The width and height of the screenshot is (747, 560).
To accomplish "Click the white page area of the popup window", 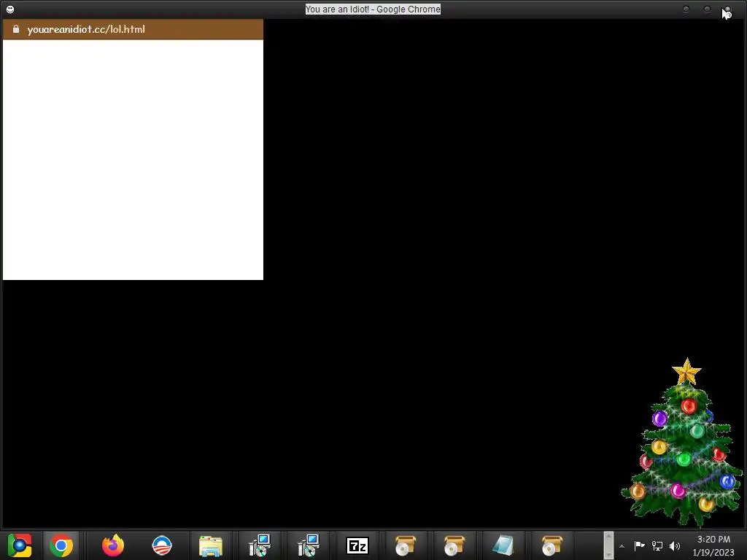I will click(133, 160).
